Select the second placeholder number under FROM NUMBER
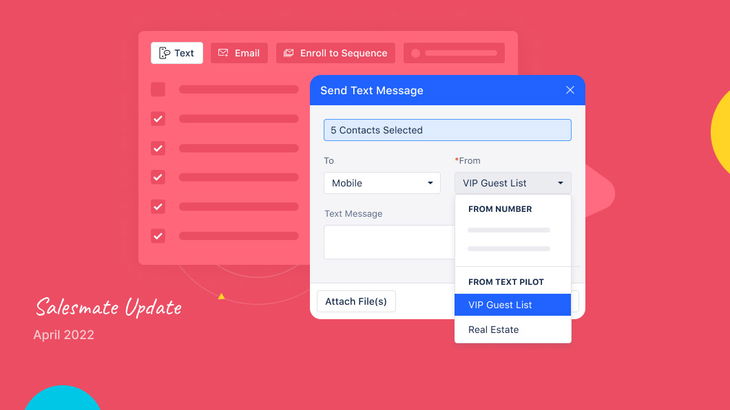730x410 pixels. tap(509, 249)
